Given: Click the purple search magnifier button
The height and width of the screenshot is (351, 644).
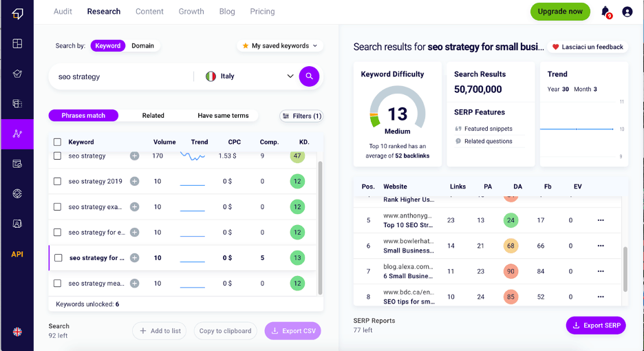Looking at the screenshot, I should click(x=309, y=76).
